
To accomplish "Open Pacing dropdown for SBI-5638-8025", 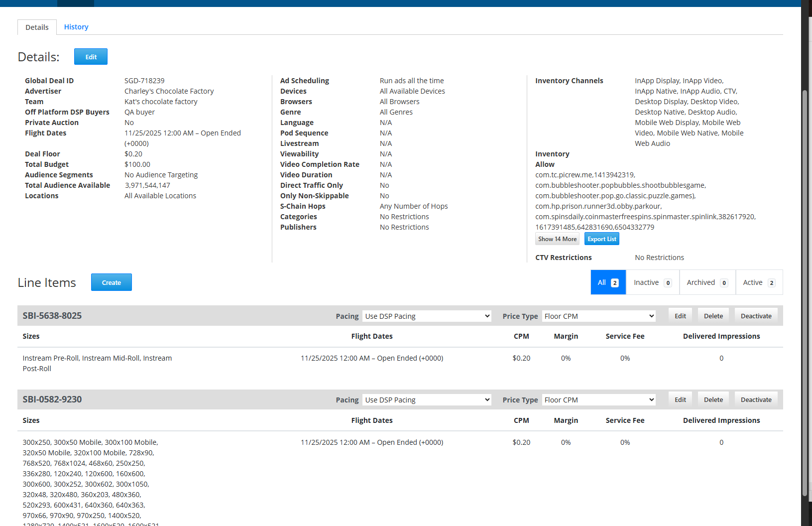I will (x=427, y=316).
